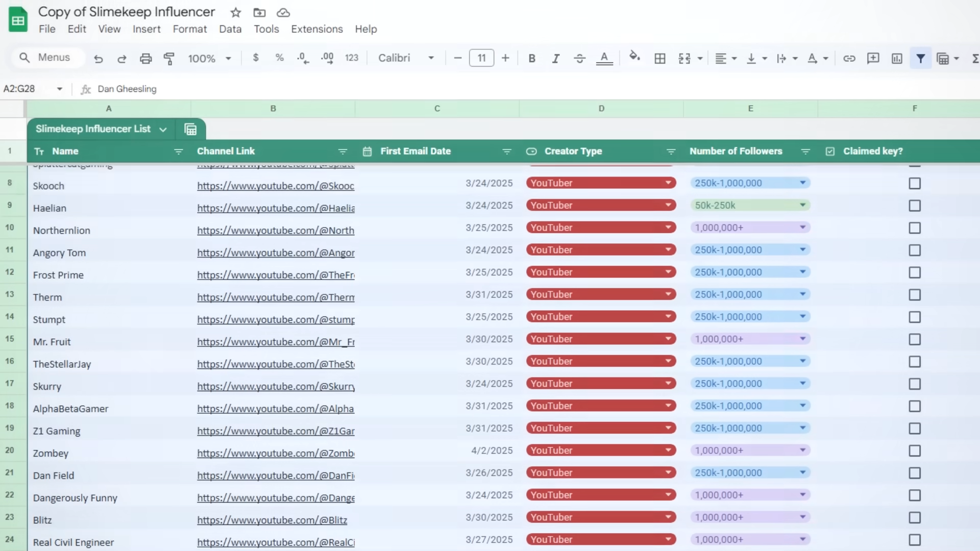Viewport: 980px width, 551px height.
Task: Toggle bold formatting
Action: point(532,58)
